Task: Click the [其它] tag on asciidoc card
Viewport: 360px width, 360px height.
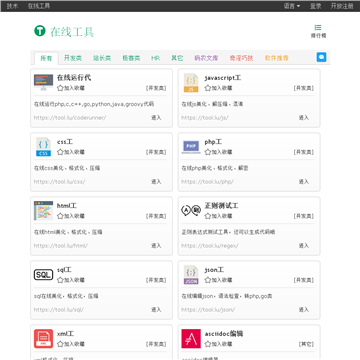Action: 306,344
